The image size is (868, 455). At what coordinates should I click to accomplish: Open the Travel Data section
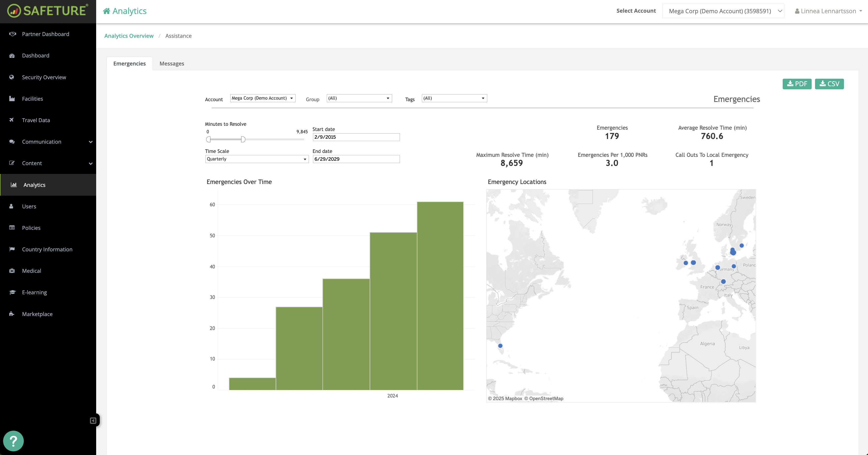point(36,120)
